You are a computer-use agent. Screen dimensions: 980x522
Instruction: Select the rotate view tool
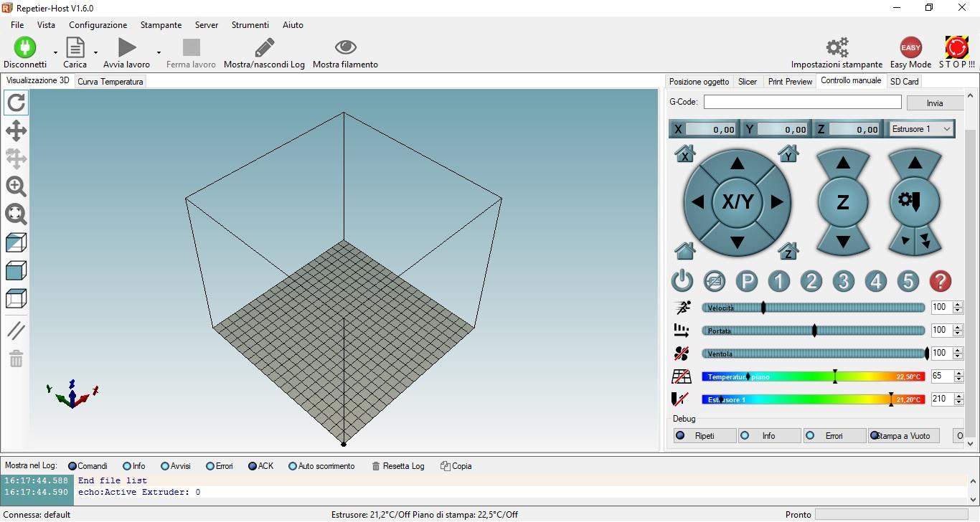click(x=16, y=103)
